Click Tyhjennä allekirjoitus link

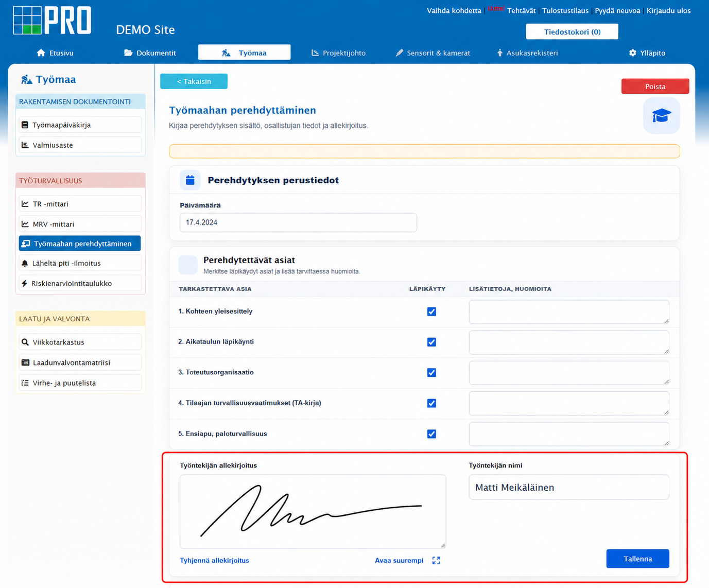coord(214,560)
